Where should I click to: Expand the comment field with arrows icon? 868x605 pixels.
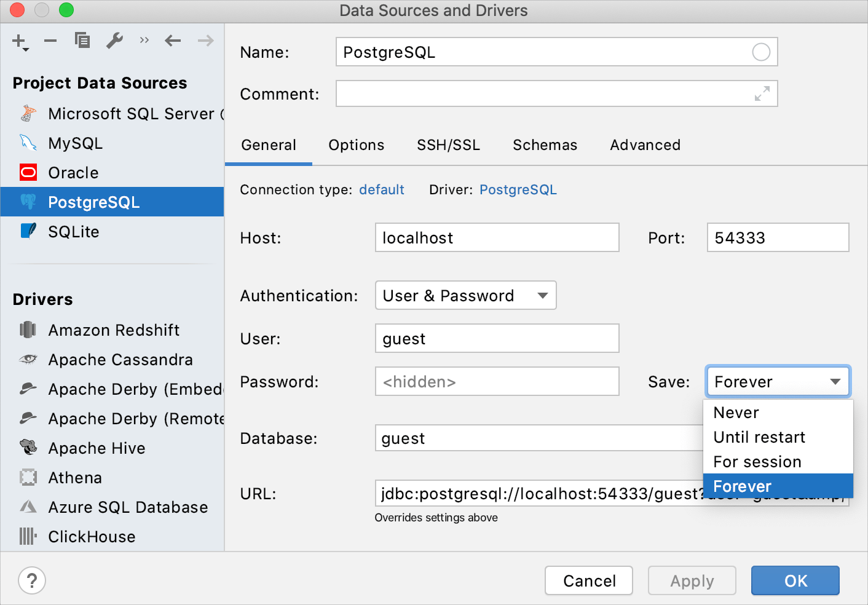pyautogui.click(x=762, y=93)
